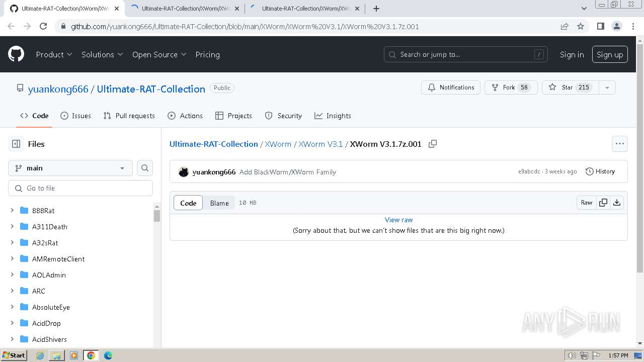Select the Blame file view toggle

[x=219, y=203]
